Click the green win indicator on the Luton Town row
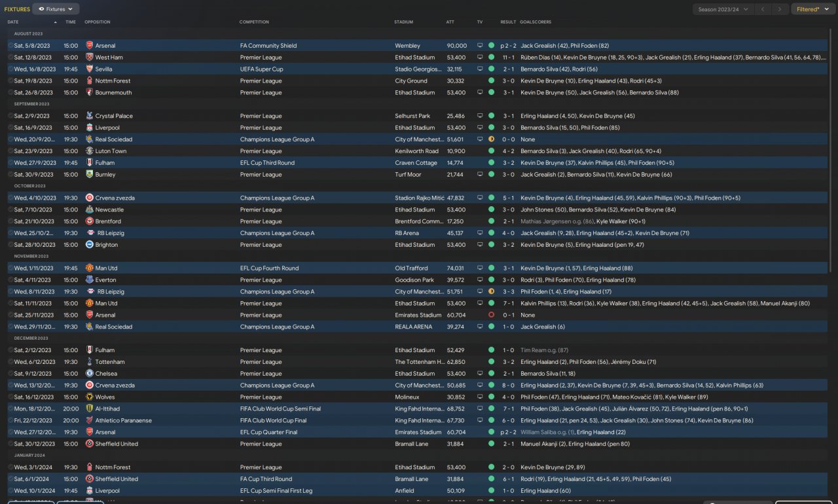This screenshot has height=504, width=838. click(491, 151)
